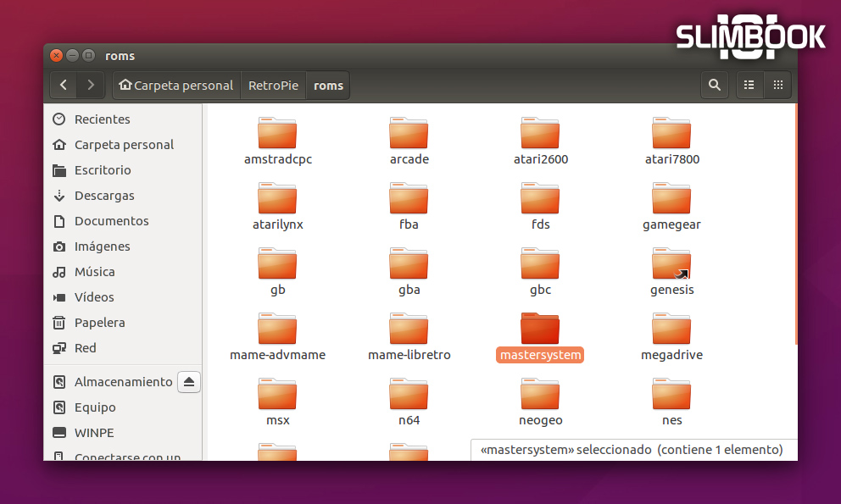The width and height of the screenshot is (841, 504).
Task: Select the neogeo folder icon
Action: pyautogui.click(x=540, y=396)
